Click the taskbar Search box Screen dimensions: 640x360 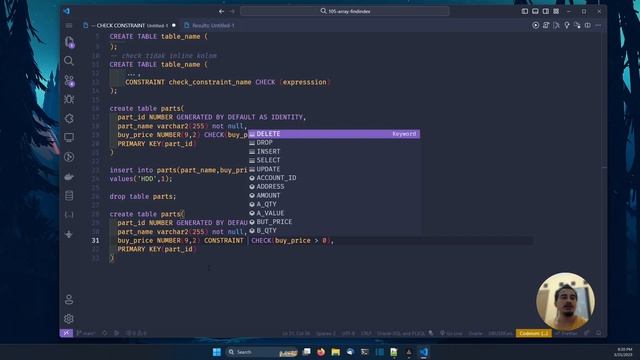261,352
